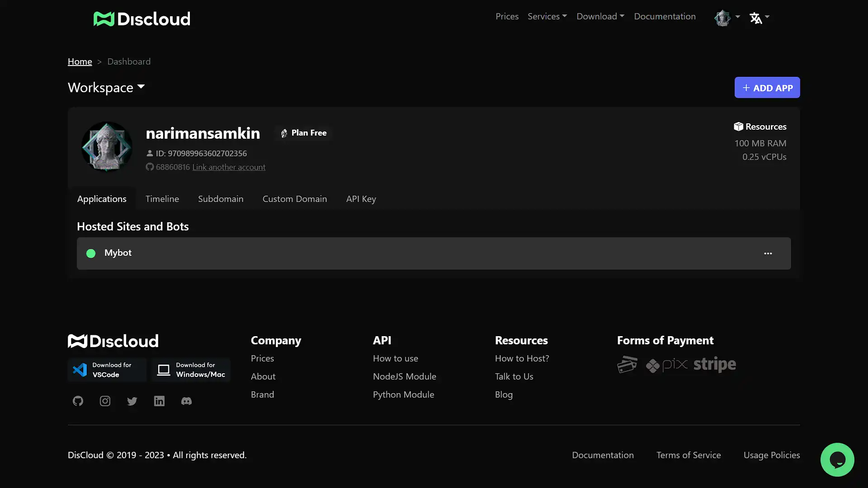Switch to the Subdomain tab
The width and height of the screenshot is (868, 488).
point(221,199)
